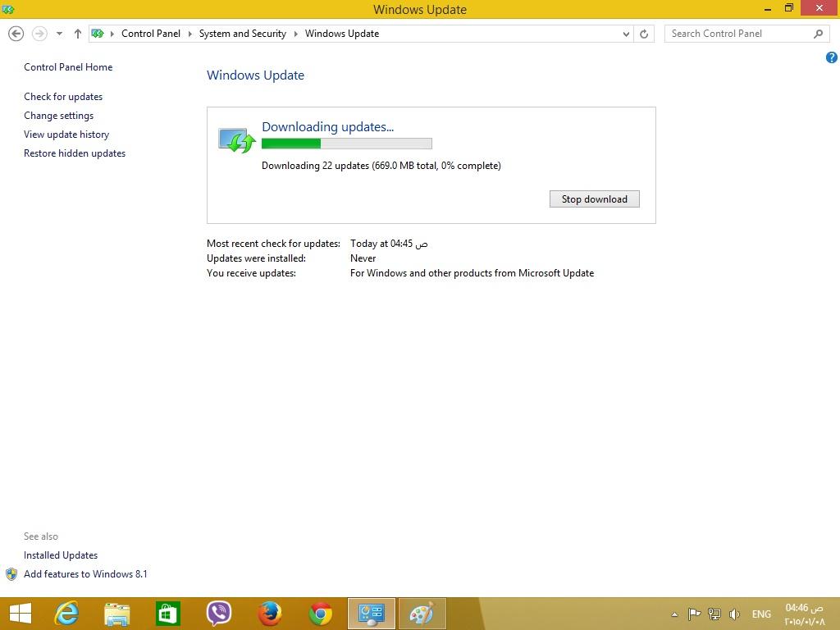The image size is (840, 630).
Task: Launch Google Chrome from taskbar
Action: (x=321, y=614)
